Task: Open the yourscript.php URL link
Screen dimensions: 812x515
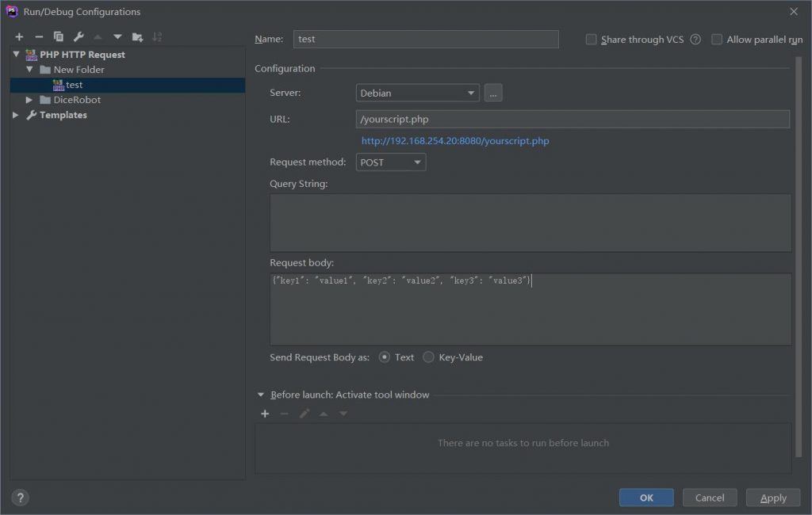Action: pyautogui.click(x=455, y=141)
